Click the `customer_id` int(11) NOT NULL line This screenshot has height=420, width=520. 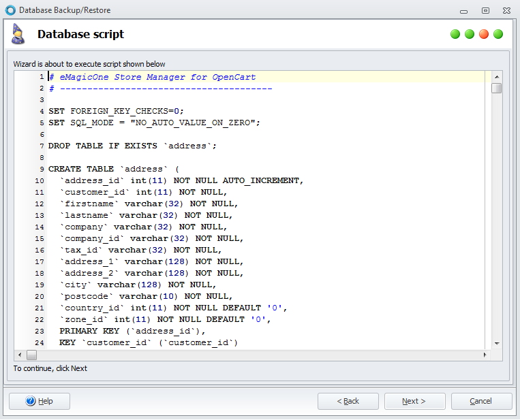pos(143,192)
